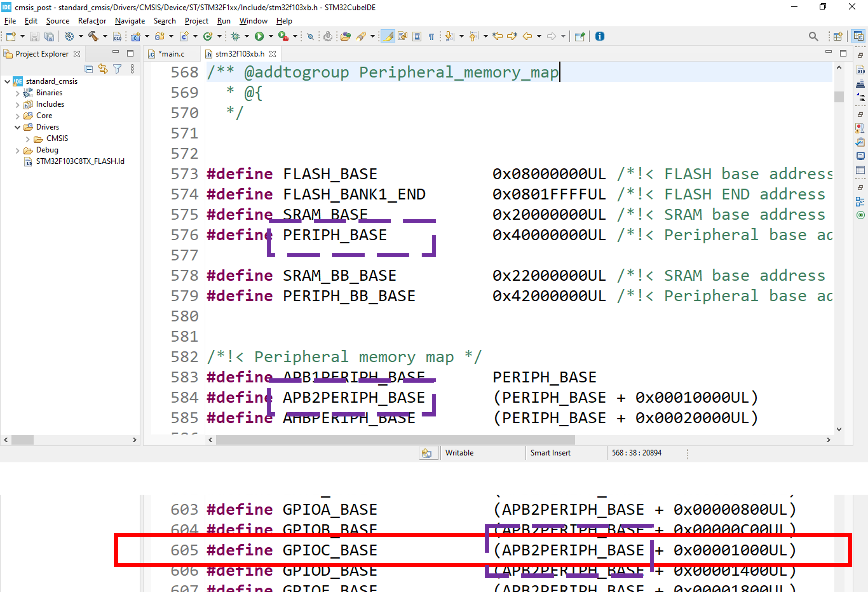Expand the Debug folder node
868x592 pixels.
(x=17, y=150)
